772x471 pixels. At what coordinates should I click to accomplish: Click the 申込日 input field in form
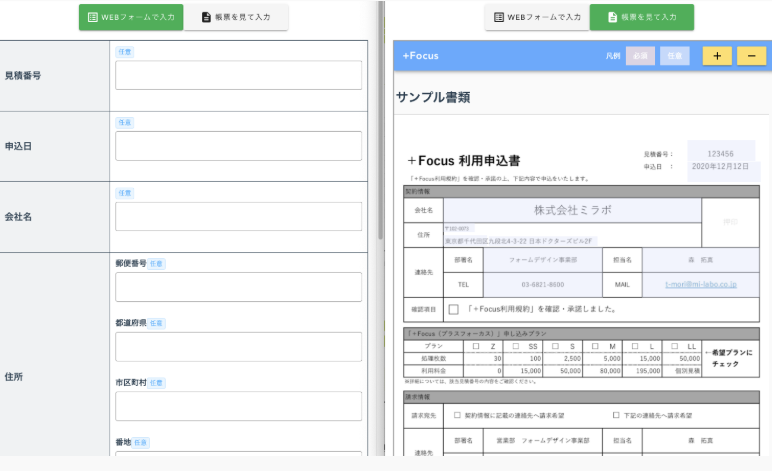(x=238, y=146)
